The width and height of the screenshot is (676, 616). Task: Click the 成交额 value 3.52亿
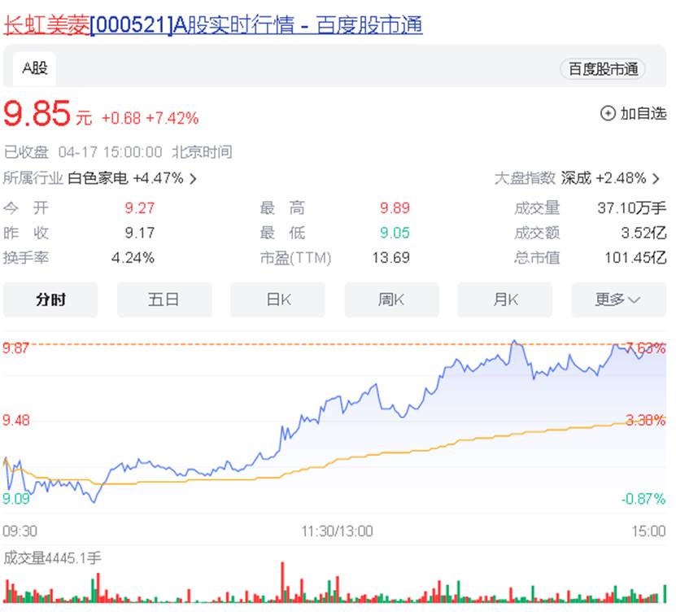[x=643, y=233]
